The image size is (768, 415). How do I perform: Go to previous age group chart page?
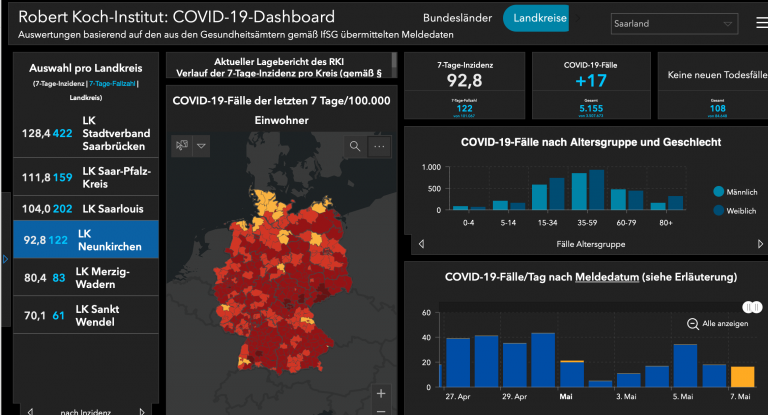(421, 243)
